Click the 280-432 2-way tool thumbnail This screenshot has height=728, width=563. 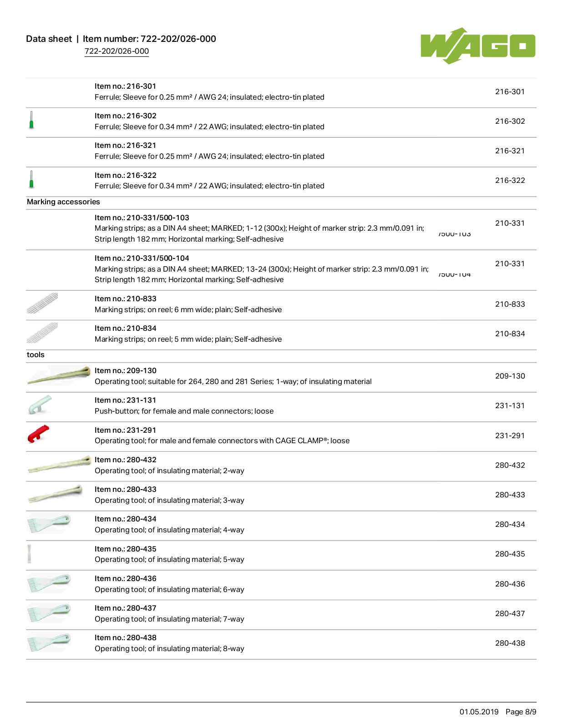point(59,465)
